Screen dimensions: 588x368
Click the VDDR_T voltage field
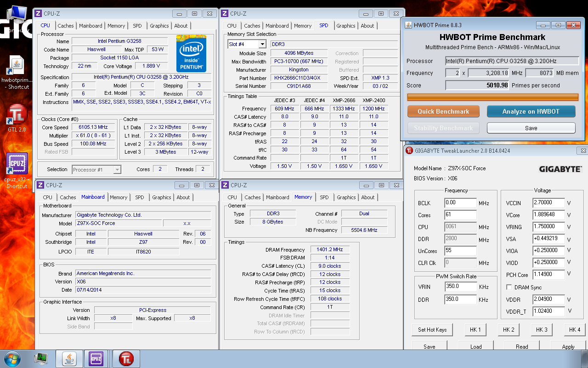pyautogui.click(x=549, y=311)
